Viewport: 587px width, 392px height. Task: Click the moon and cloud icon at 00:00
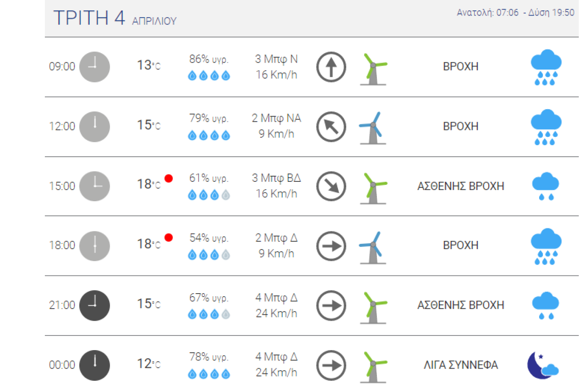(x=543, y=365)
